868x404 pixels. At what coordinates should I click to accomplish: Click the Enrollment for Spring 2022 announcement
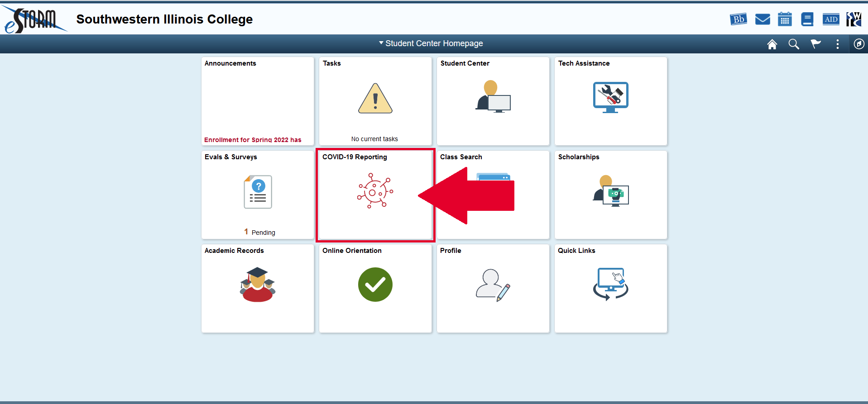tap(253, 140)
